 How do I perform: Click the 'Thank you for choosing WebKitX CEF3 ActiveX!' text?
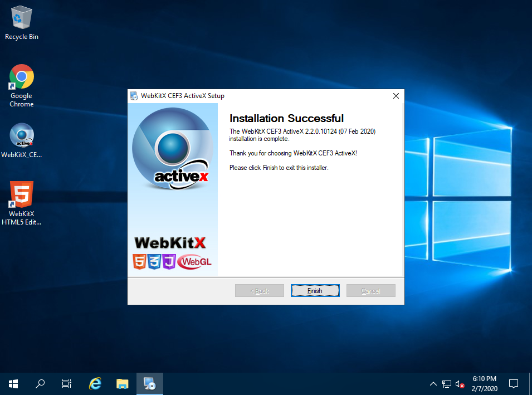tap(293, 153)
